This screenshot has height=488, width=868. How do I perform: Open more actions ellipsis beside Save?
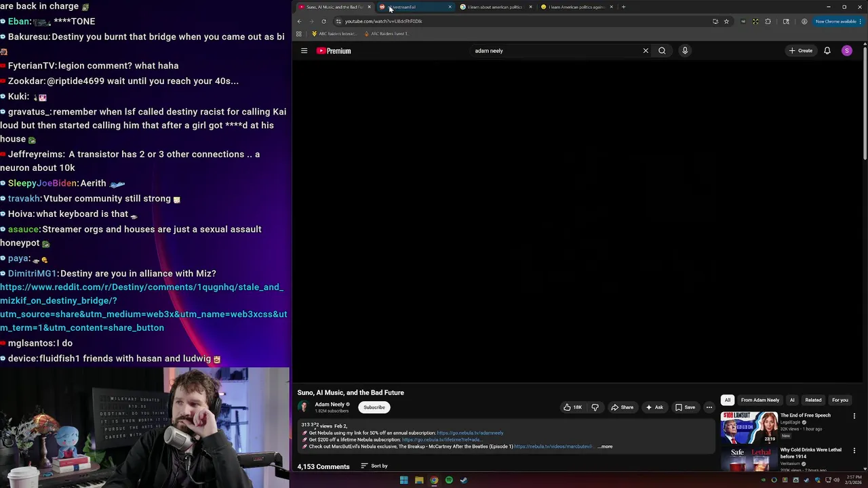click(x=709, y=407)
